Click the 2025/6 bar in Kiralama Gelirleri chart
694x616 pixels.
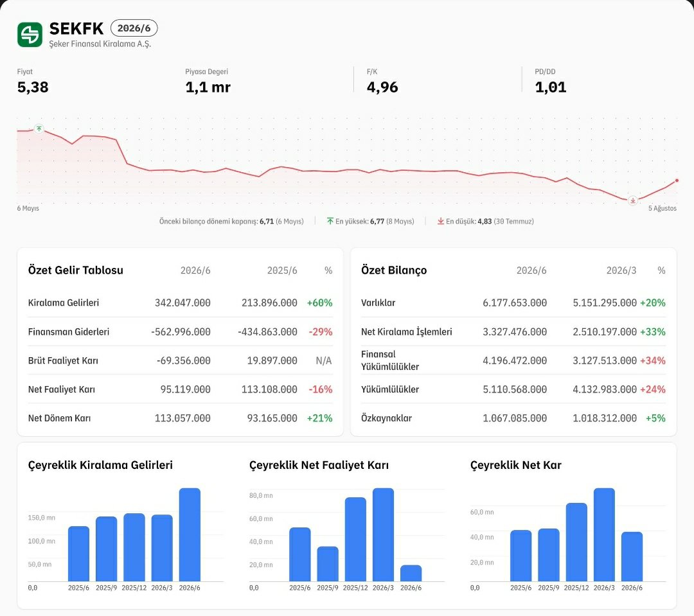78,554
